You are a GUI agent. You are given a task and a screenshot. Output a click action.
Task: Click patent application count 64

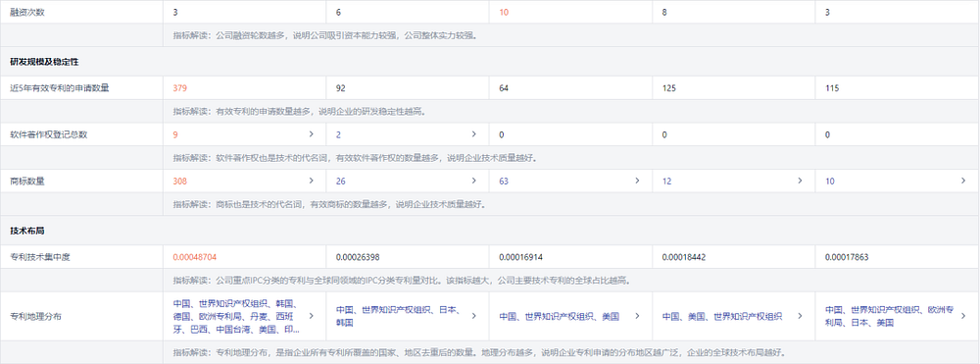pyautogui.click(x=504, y=88)
